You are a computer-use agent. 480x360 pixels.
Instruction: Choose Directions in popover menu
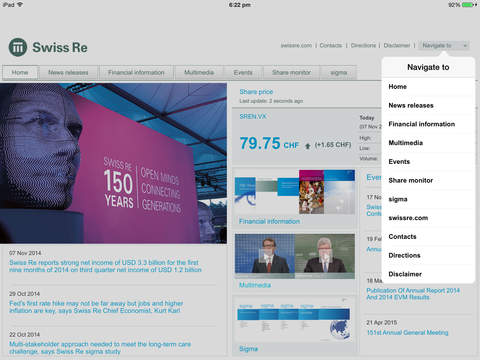(x=428, y=255)
